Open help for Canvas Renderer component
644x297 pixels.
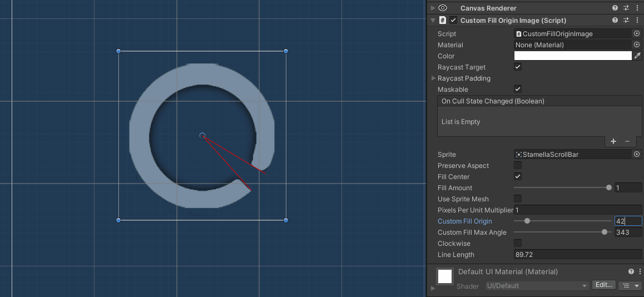(x=615, y=8)
